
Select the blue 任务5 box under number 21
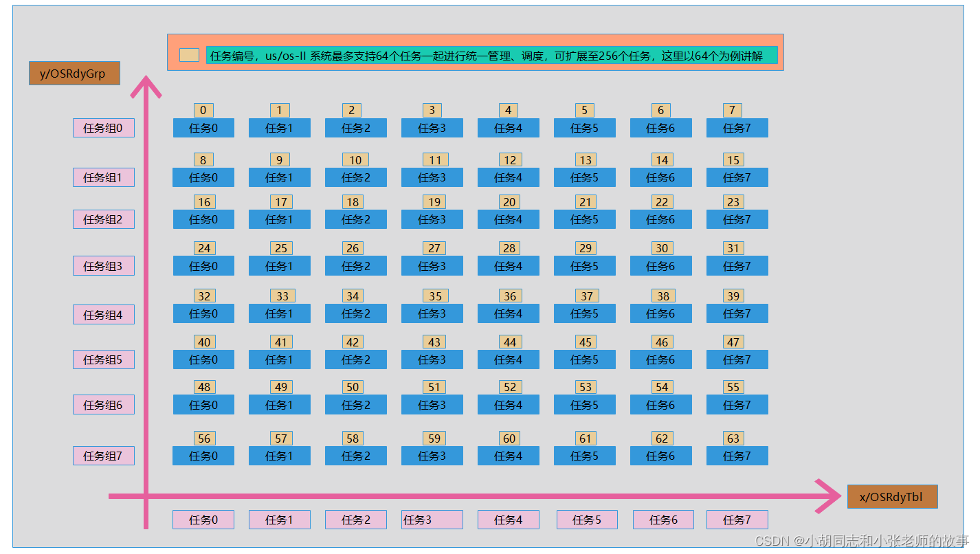pyautogui.click(x=585, y=219)
